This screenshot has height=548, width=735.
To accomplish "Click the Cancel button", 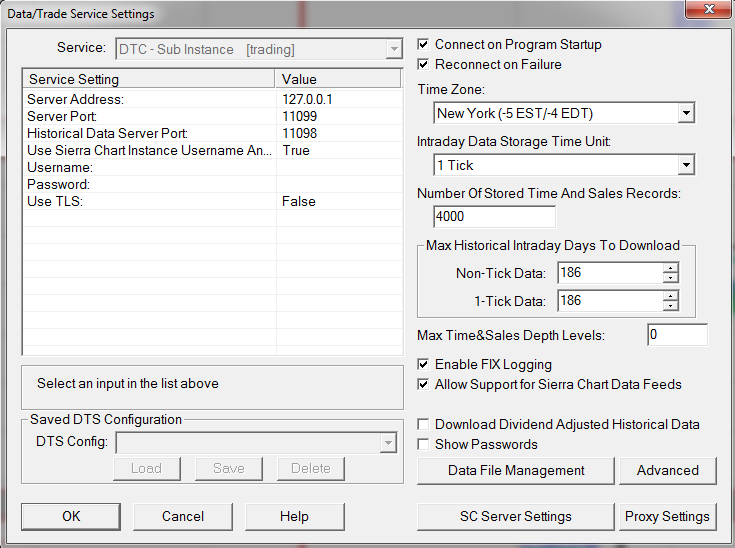I will 183,517.
